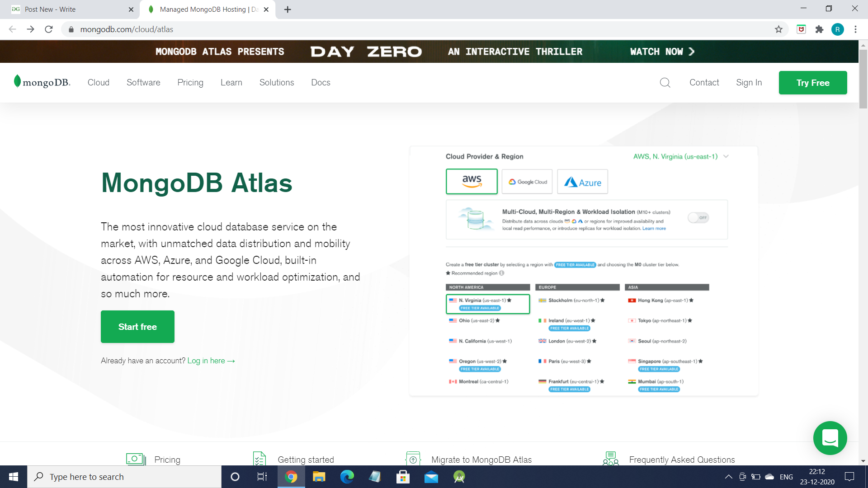Click the Migrate to MongoDB Atlas icon
The height and width of the screenshot is (488, 868).
(x=413, y=459)
